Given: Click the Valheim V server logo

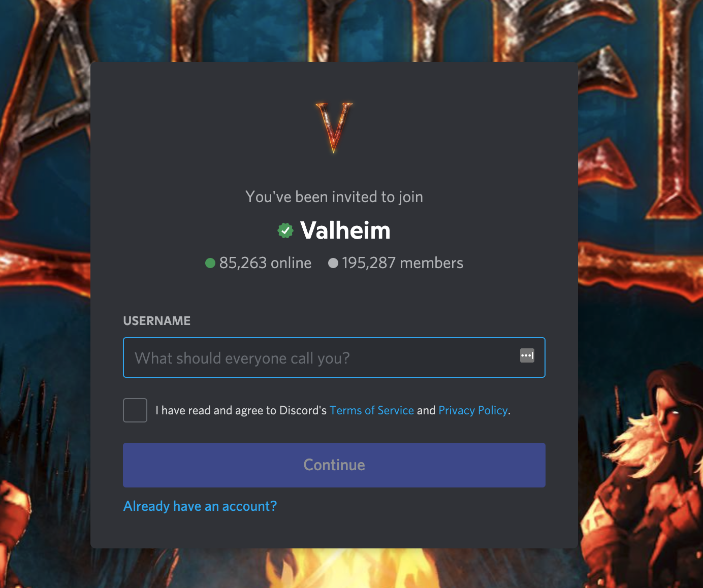Looking at the screenshot, I should [x=334, y=127].
